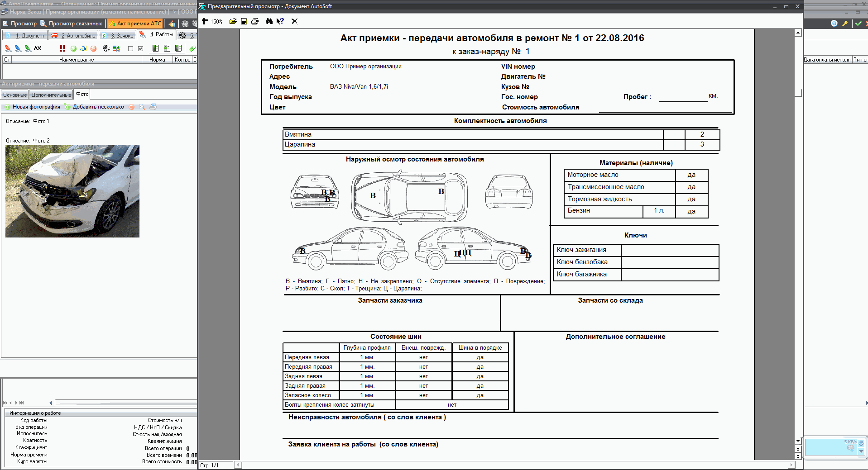Uncheck all via empty box icon
The width and height of the screenshot is (868, 470).
[x=130, y=48]
